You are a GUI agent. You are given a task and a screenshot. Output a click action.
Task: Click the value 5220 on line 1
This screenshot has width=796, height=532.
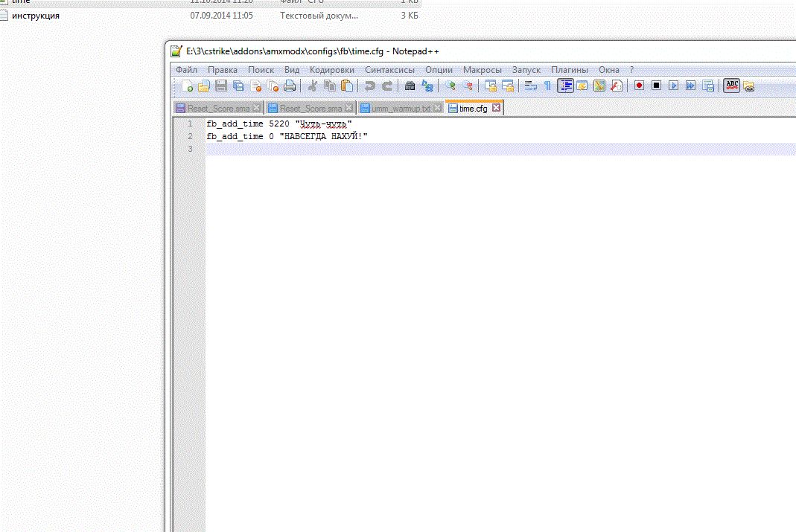[278, 124]
